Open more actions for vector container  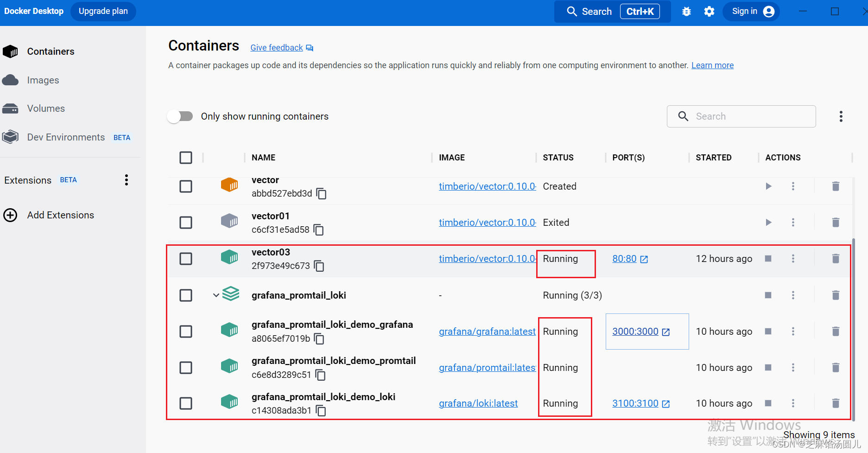793,186
